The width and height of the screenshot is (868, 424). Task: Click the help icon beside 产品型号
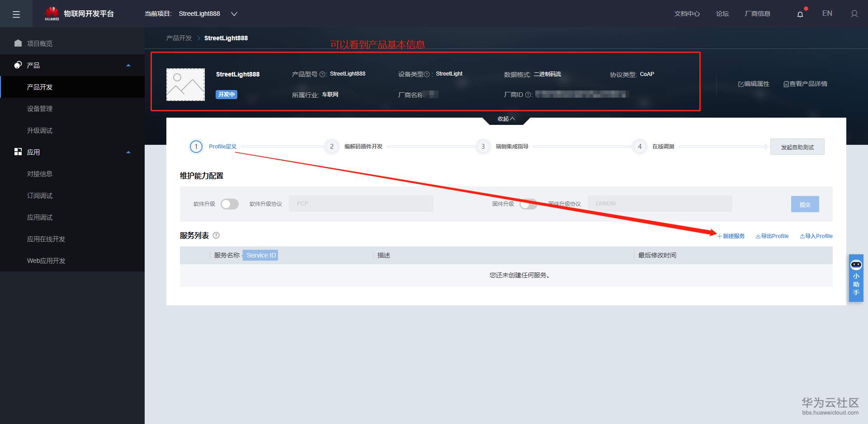(322, 74)
